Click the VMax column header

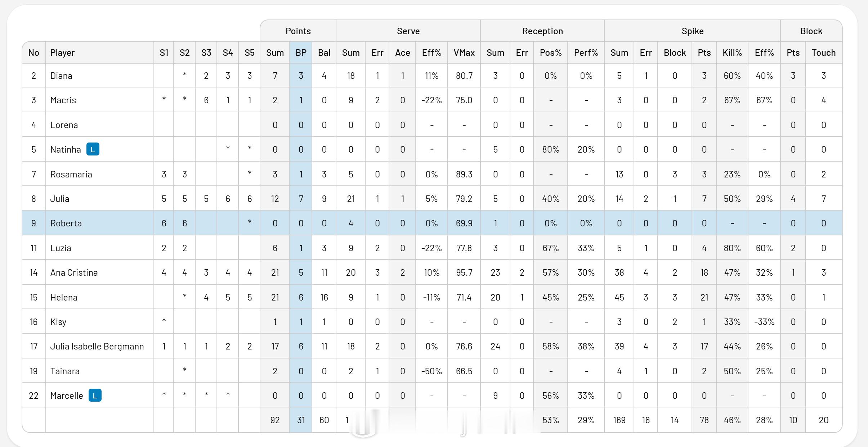pyautogui.click(x=464, y=53)
